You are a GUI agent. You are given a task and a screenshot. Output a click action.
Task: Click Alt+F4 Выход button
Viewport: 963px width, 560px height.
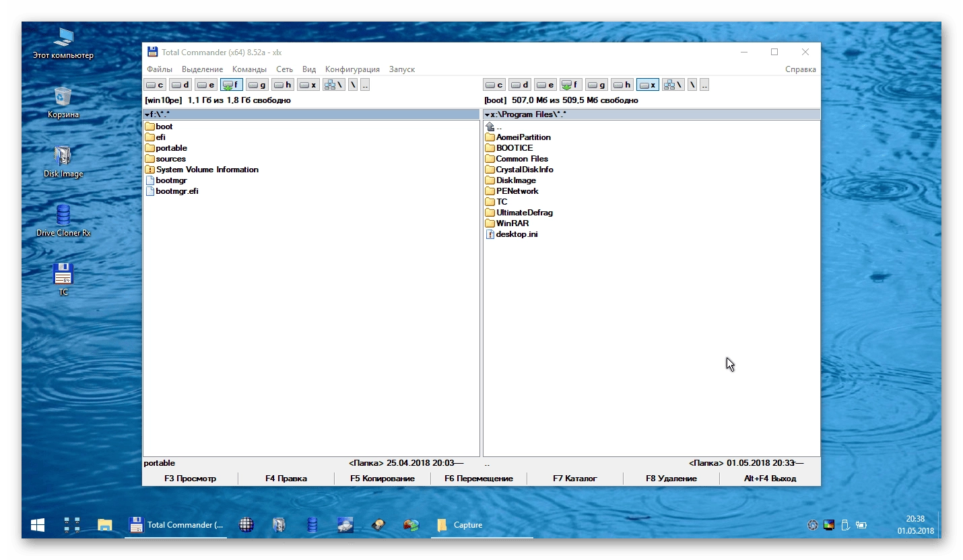tap(770, 479)
